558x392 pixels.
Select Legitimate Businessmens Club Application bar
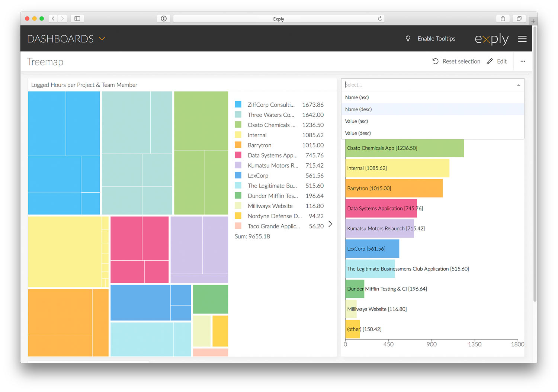pos(370,269)
